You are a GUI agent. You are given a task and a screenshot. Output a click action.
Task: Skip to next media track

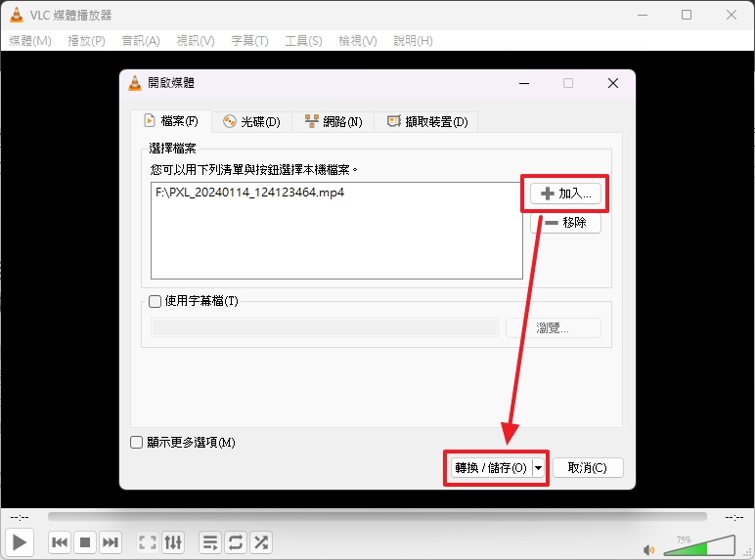111,541
